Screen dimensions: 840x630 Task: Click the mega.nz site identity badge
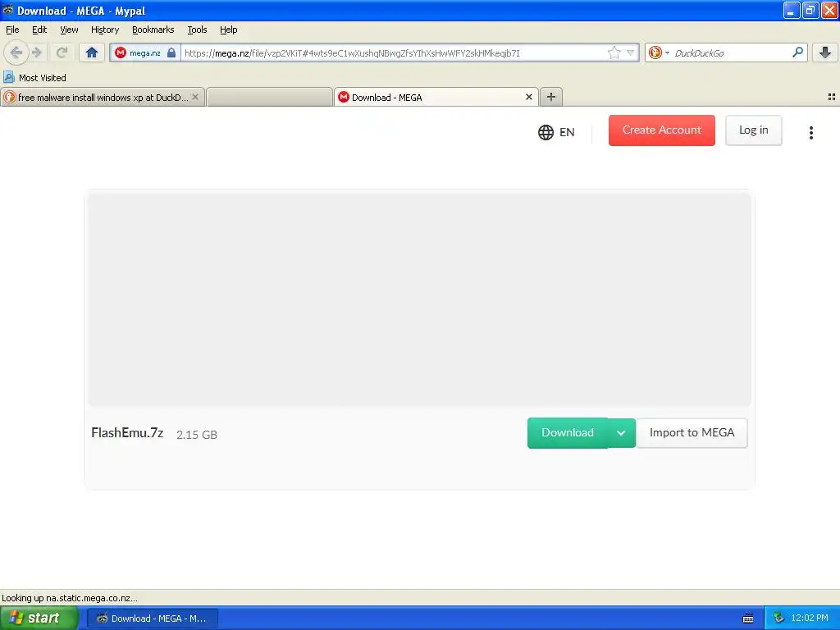(145, 52)
